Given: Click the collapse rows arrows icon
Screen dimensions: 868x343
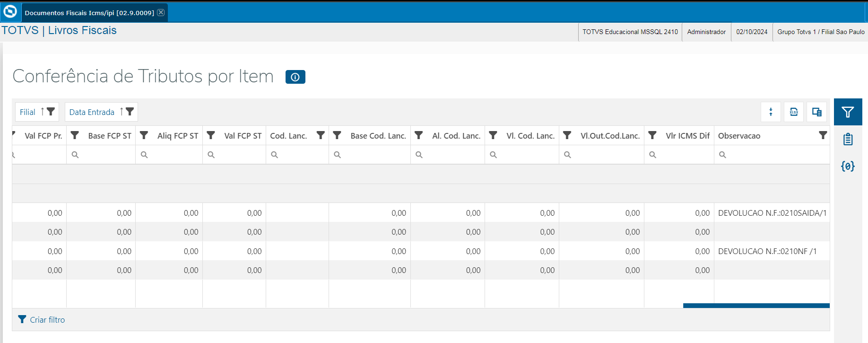Looking at the screenshot, I should click(x=771, y=112).
